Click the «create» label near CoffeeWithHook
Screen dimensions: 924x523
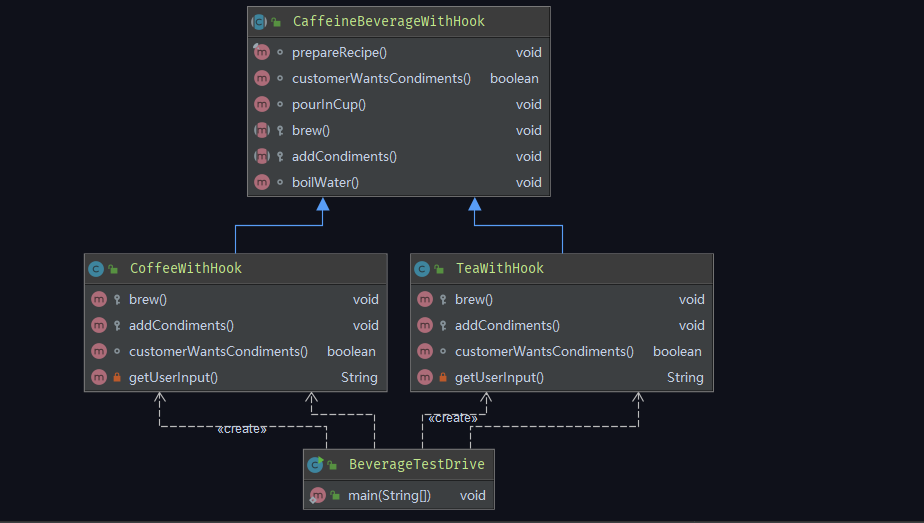coord(242,429)
